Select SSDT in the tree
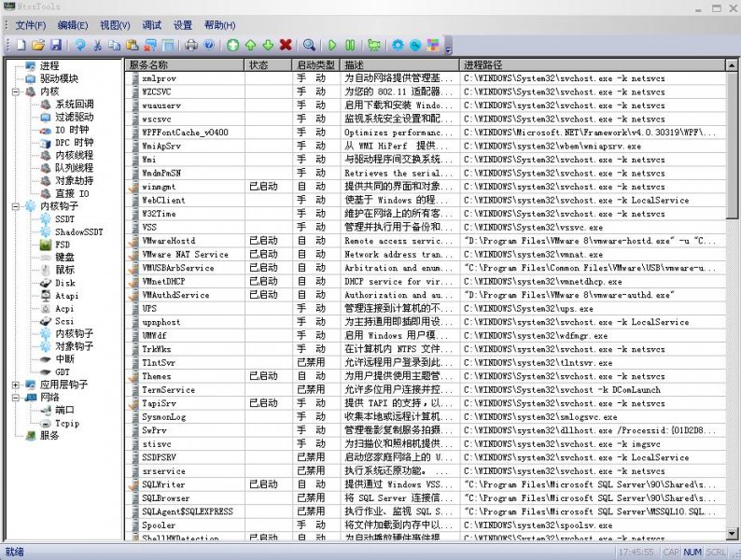 tap(64, 218)
